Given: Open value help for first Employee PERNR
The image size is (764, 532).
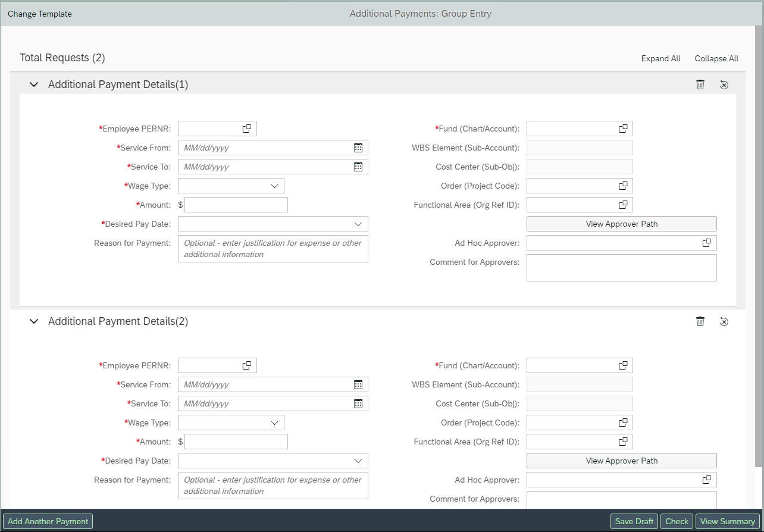Looking at the screenshot, I should point(247,129).
